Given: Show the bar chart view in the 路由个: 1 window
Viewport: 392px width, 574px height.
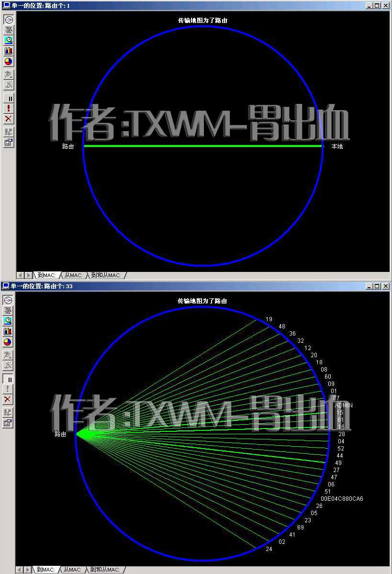Looking at the screenshot, I should click(x=9, y=51).
